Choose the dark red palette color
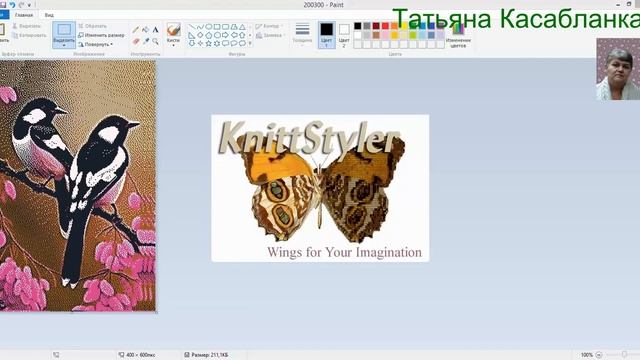640x360 pixels. pos(376,26)
